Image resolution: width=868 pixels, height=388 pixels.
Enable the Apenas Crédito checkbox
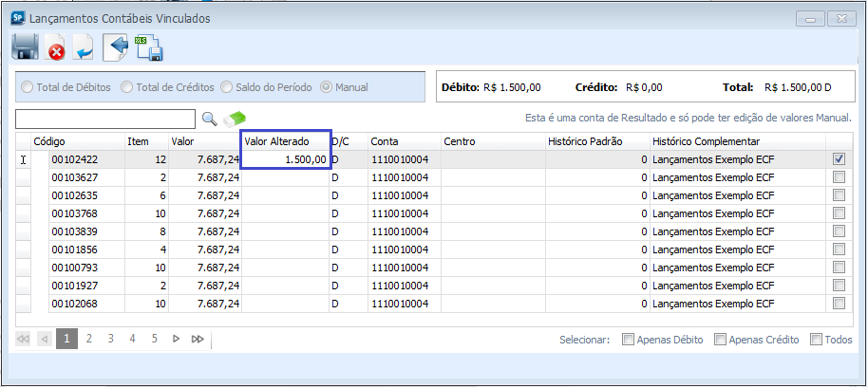720,340
